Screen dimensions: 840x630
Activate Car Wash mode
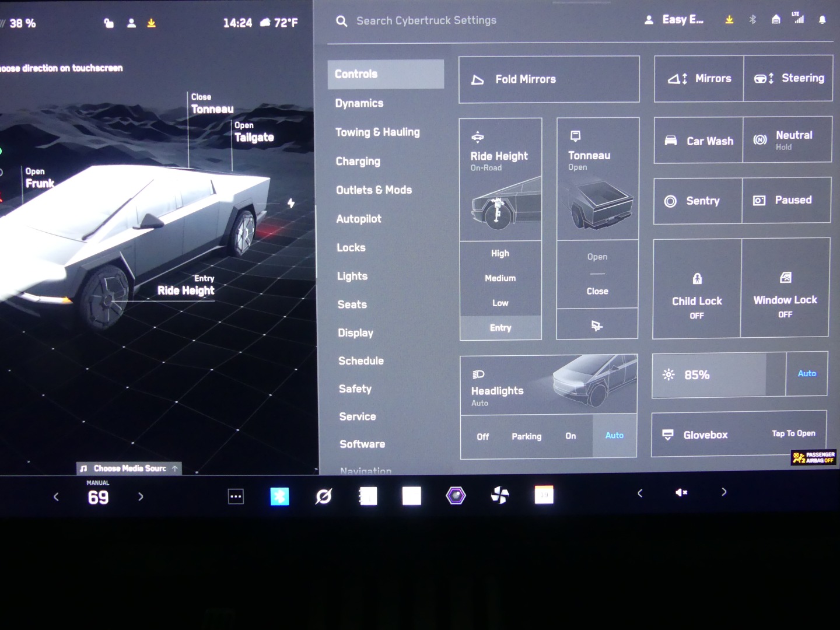pyautogui.click(x=698, y=141)
